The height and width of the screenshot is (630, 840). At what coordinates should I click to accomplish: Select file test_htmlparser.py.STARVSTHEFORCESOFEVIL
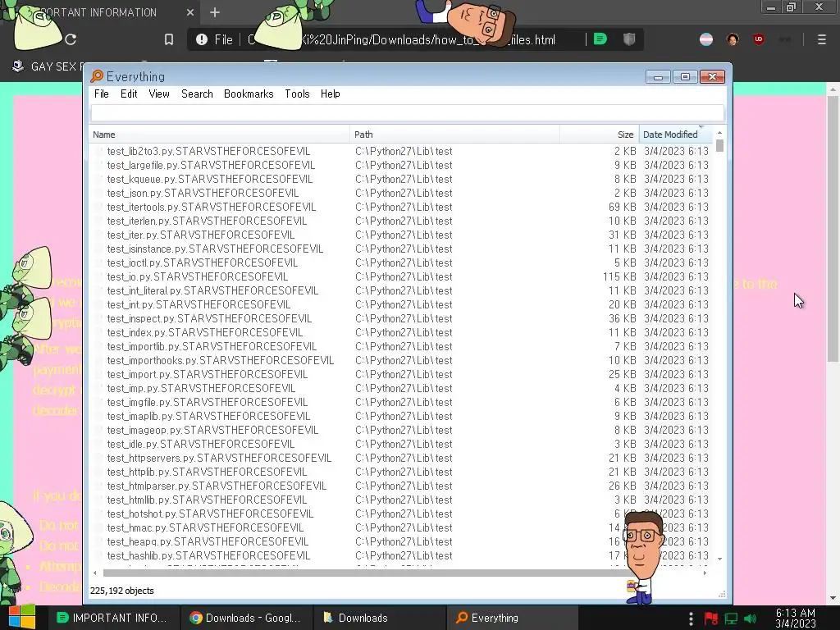217,486
